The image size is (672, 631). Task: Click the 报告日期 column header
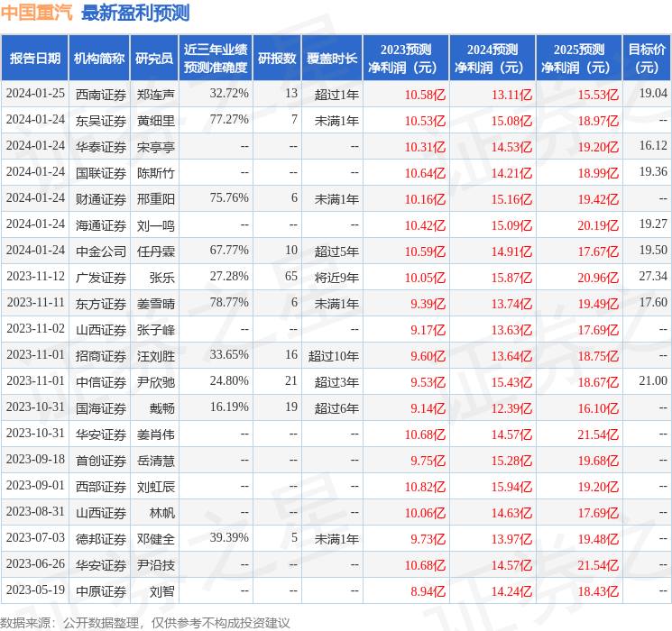[x=34, y=59]
